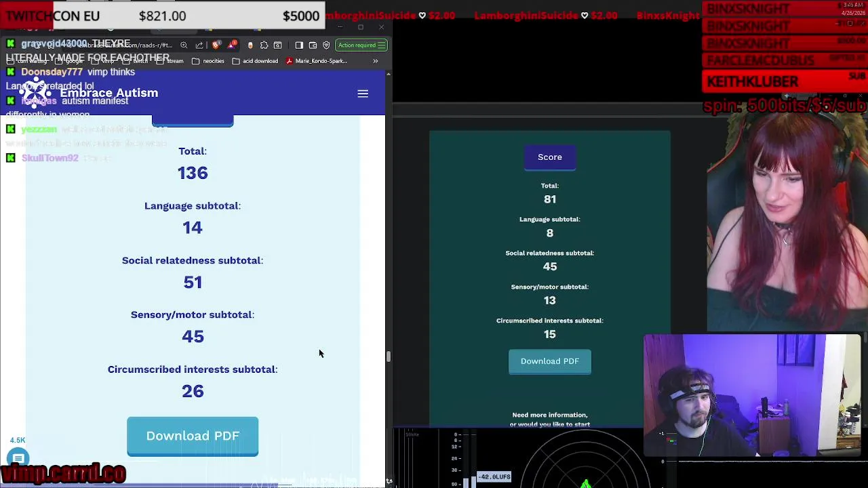Click the Score button in right window
The height and width of the screenshot is (488, 868).
(550, 157)
